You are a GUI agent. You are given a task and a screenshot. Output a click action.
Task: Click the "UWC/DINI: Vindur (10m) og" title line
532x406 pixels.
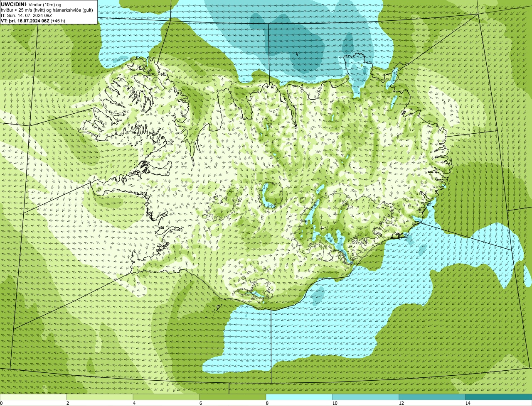[31, 4]
